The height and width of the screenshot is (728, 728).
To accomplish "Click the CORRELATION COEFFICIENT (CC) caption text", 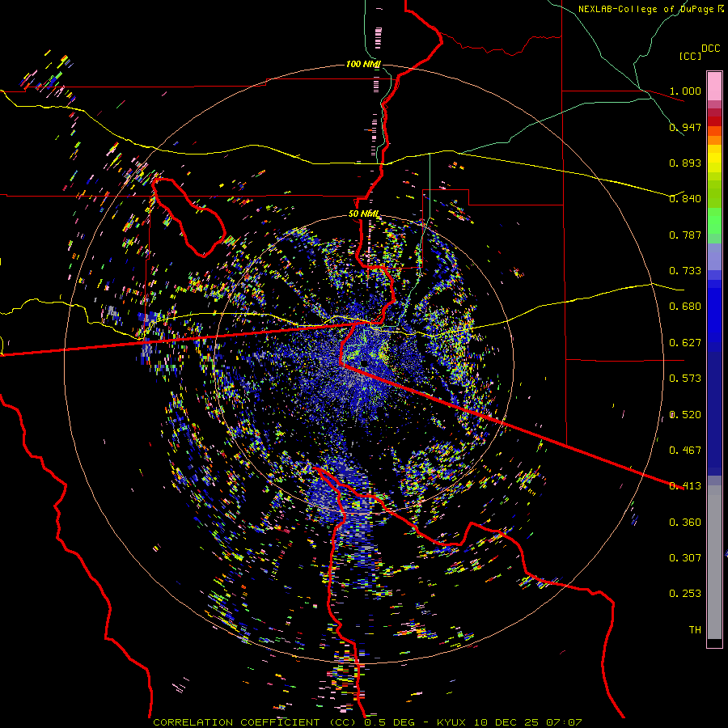I will point(255,722).
